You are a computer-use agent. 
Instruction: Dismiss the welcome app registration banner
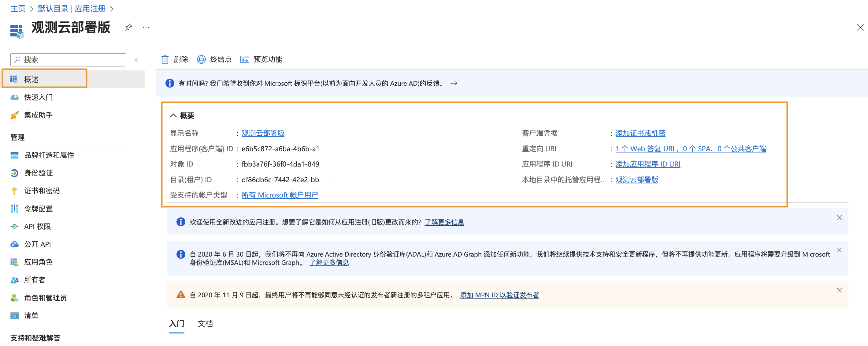[839, 217]
